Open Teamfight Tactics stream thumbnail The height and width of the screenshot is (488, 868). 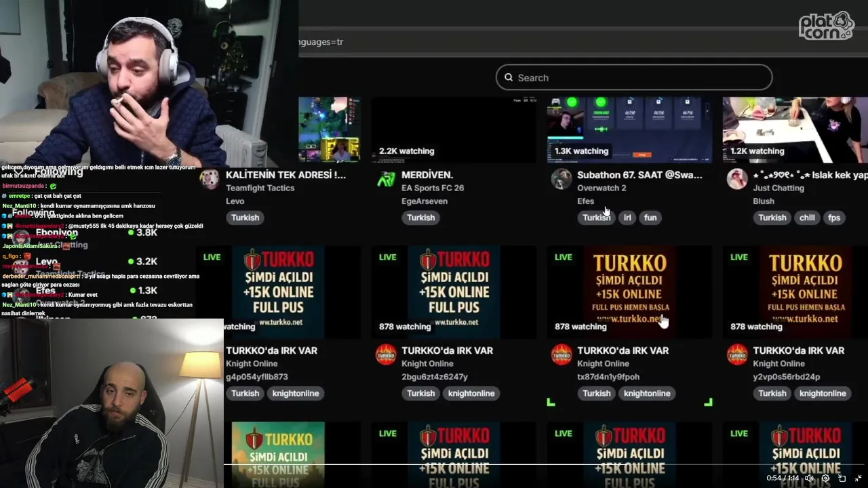(x=329, y=129)
